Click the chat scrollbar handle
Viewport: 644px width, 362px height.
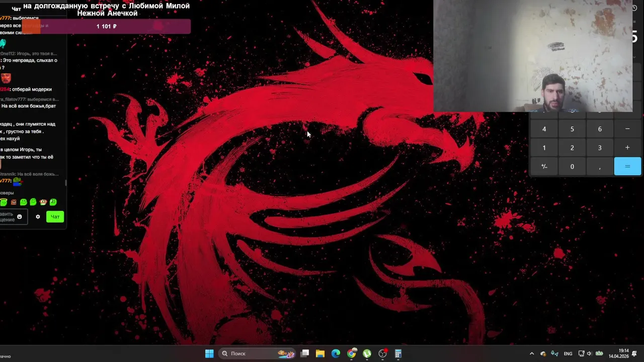66,184
